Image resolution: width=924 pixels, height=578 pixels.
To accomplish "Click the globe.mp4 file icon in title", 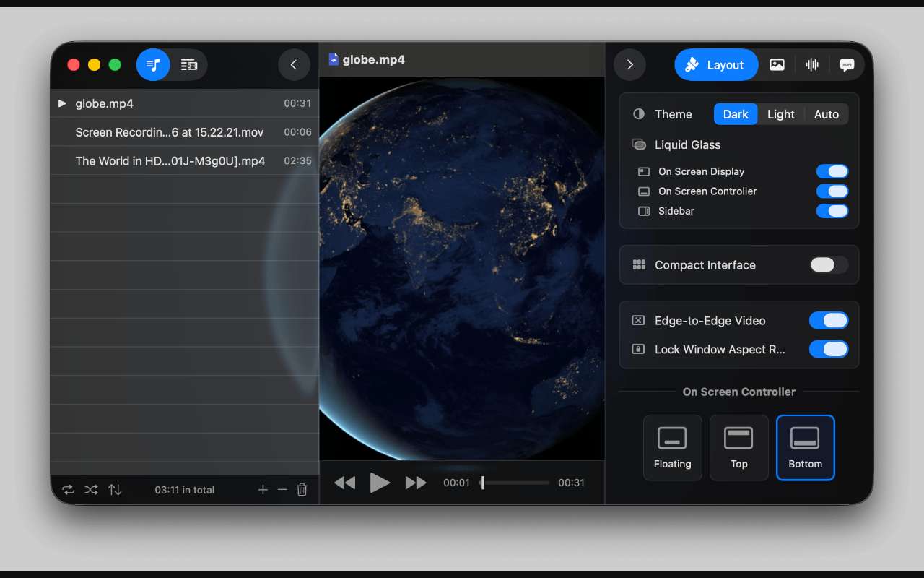I will click(334, 59).
